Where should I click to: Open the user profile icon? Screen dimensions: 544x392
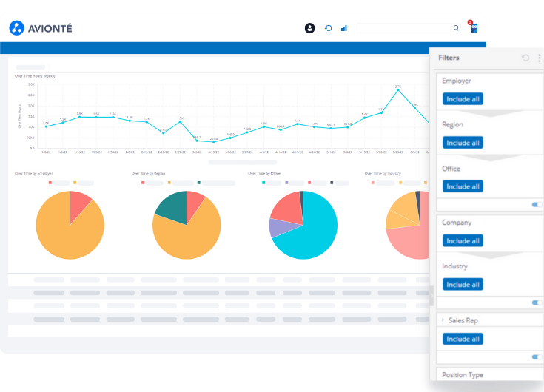309,28
